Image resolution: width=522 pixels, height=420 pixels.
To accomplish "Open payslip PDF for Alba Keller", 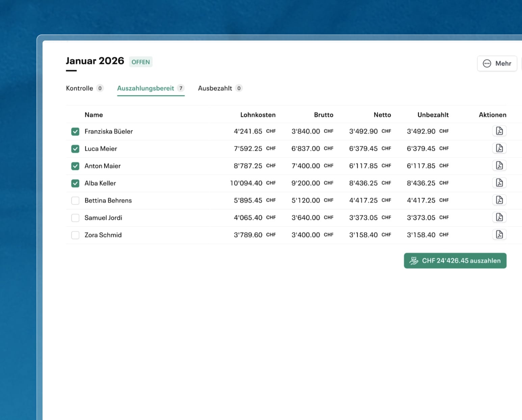I will pos(499,183).
